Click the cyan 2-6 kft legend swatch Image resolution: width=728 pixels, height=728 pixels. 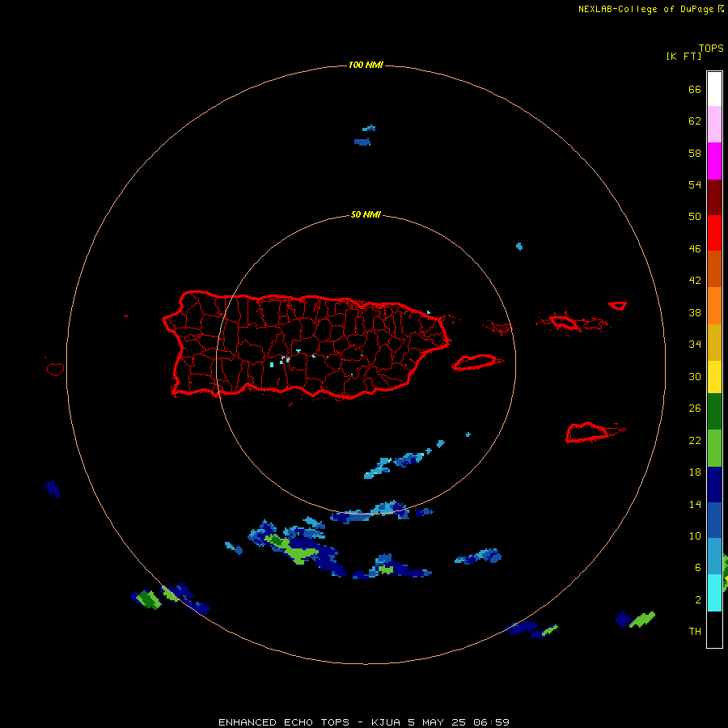pos(714,593)
